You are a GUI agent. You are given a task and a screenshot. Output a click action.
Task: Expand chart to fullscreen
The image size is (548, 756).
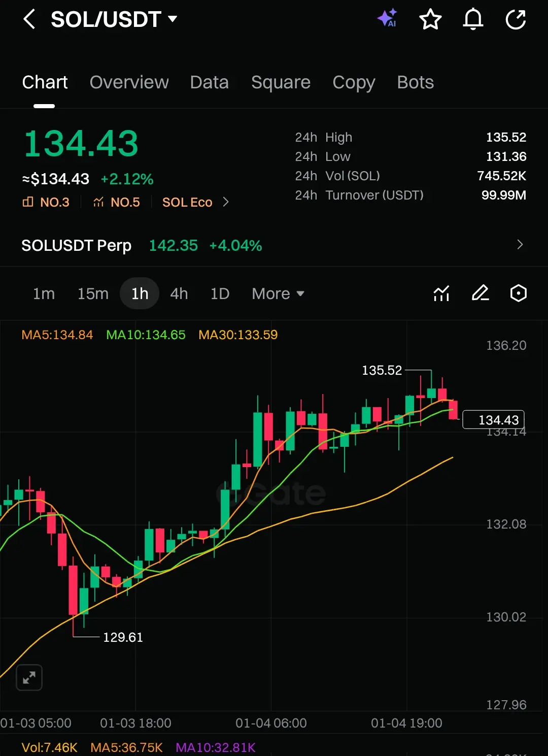click(29, 677)
